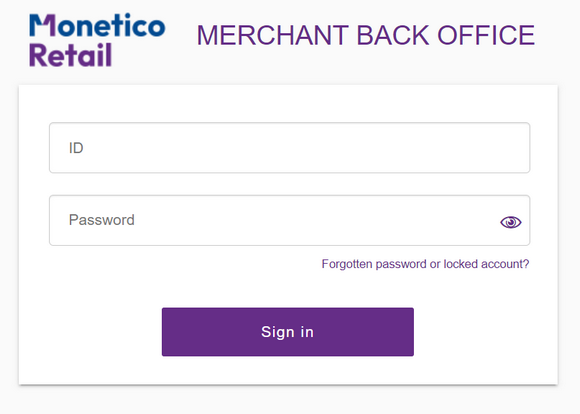Click the Monetico Retail logo
580x414 pixels.
97,40
